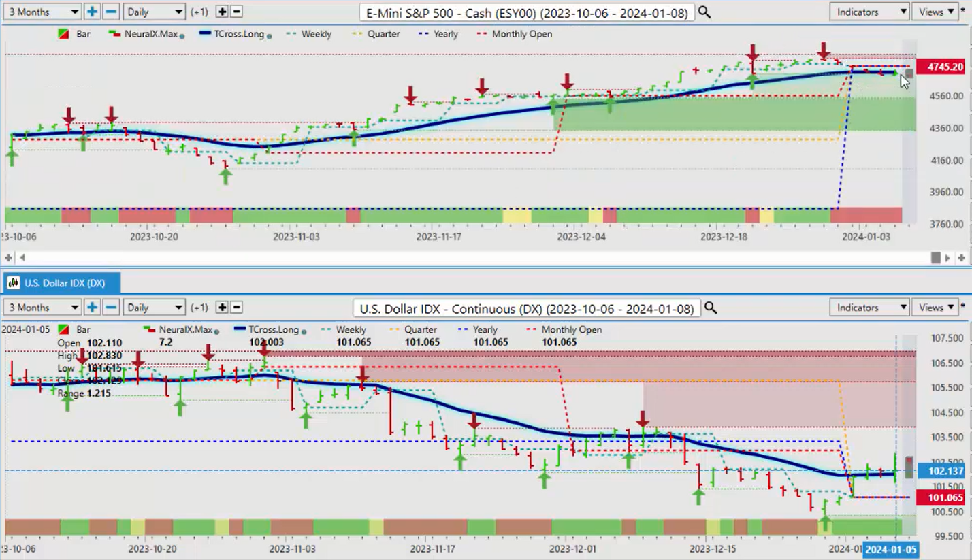Click 101.065 red price label on Dollar axis
Screen dimensions: 972x560
[941, 497]
